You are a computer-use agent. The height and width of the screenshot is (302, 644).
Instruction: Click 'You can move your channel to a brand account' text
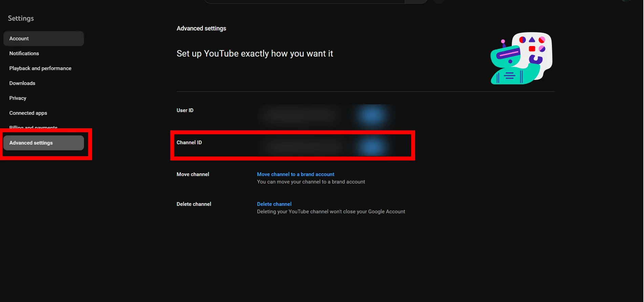(311, 182)
